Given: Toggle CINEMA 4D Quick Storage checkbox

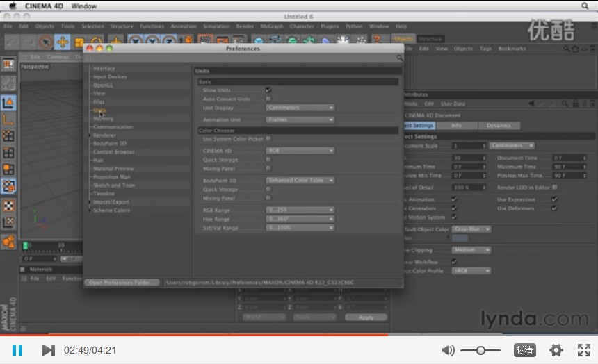Looking at the screenshot, I should [268, 160].
